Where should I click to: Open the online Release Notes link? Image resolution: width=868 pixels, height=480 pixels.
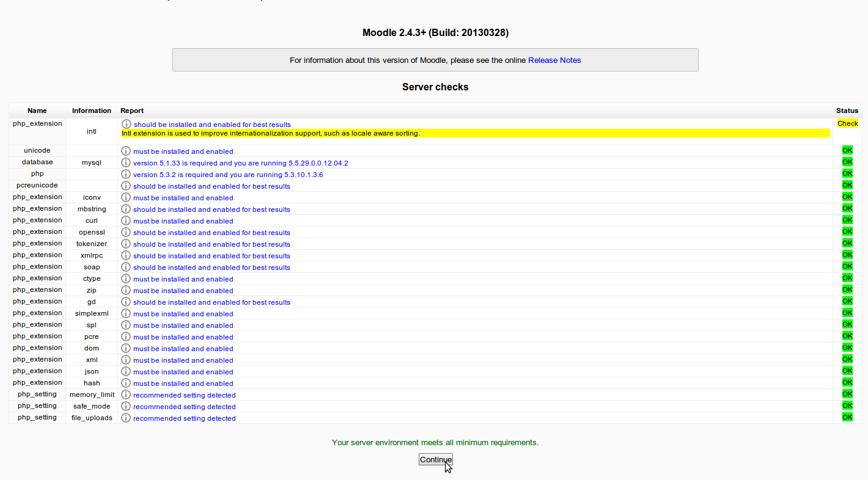click(x=554, y=60)
